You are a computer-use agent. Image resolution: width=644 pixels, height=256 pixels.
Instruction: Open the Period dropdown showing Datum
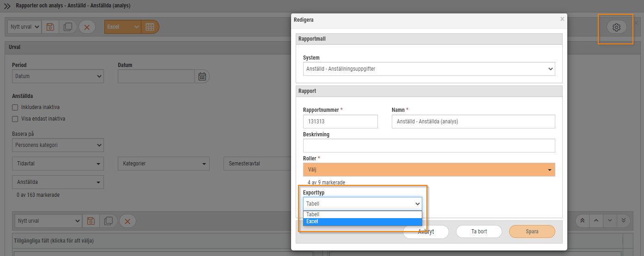(58, 76)
